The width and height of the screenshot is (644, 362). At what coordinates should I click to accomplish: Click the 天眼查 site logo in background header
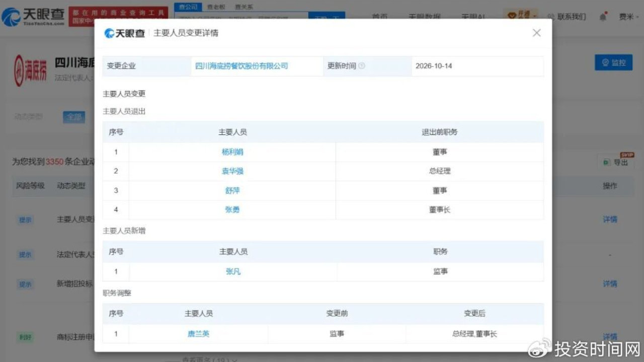pos(33,17)
